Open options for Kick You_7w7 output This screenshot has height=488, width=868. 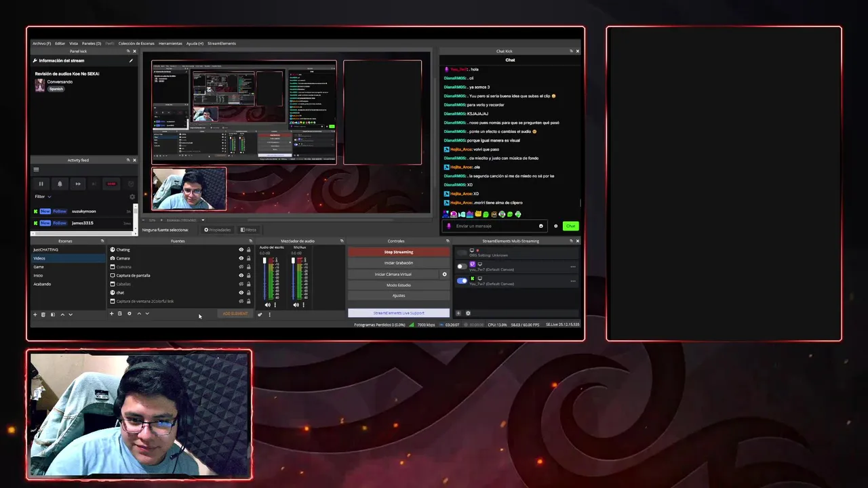pyautogui.click(x=573, y=281)
